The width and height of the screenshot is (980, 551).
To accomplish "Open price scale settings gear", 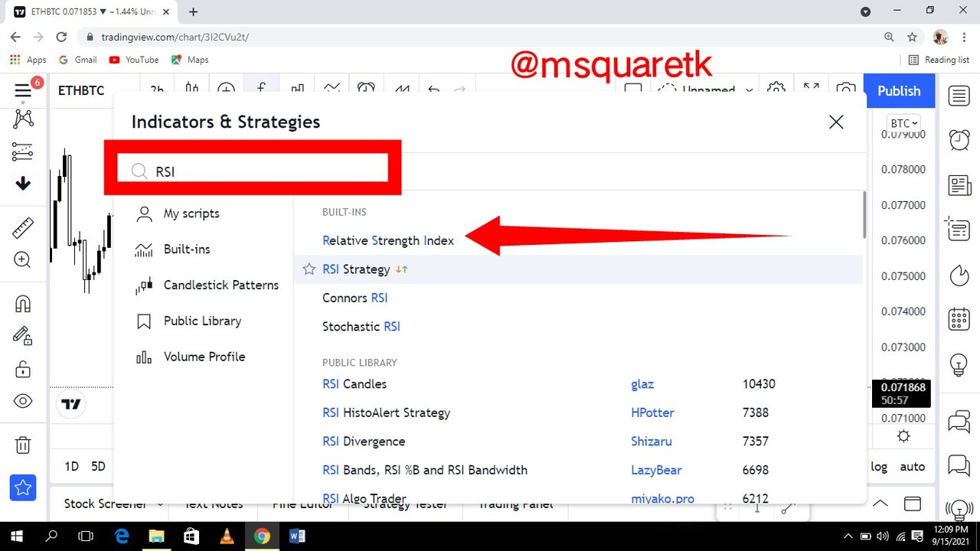I will [x=903, y=436].
